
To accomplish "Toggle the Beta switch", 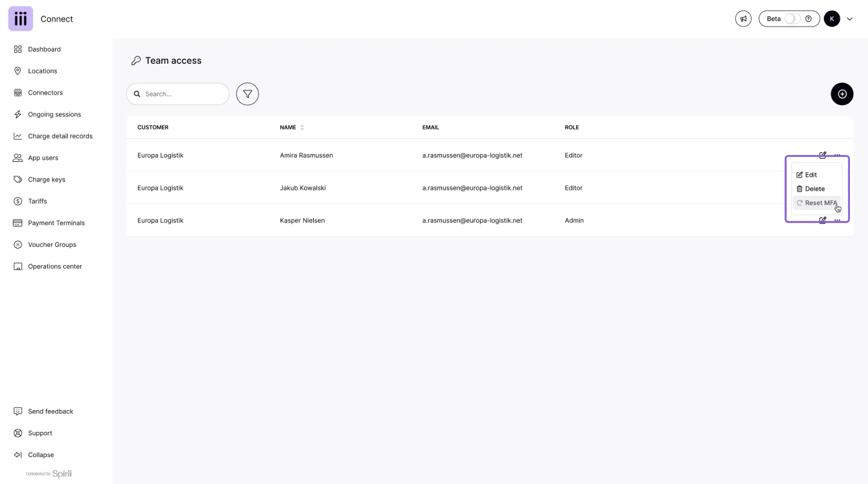I will 792,19.
